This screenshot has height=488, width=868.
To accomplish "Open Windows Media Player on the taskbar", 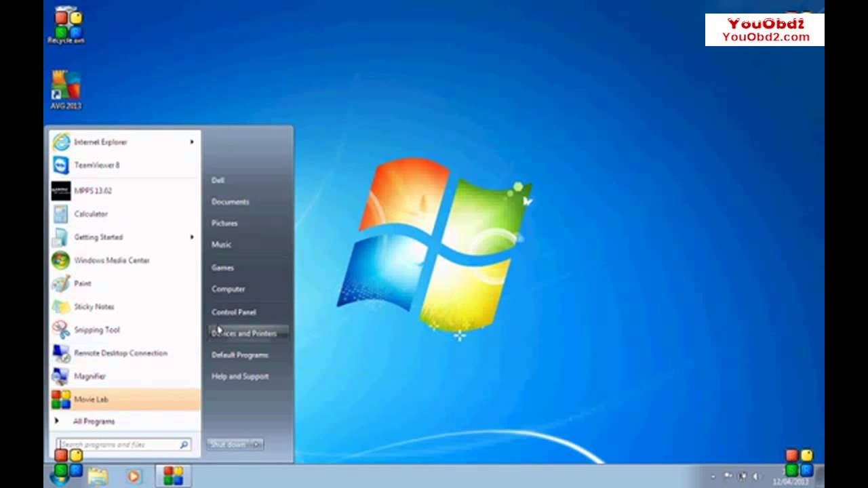I will 134,476.
